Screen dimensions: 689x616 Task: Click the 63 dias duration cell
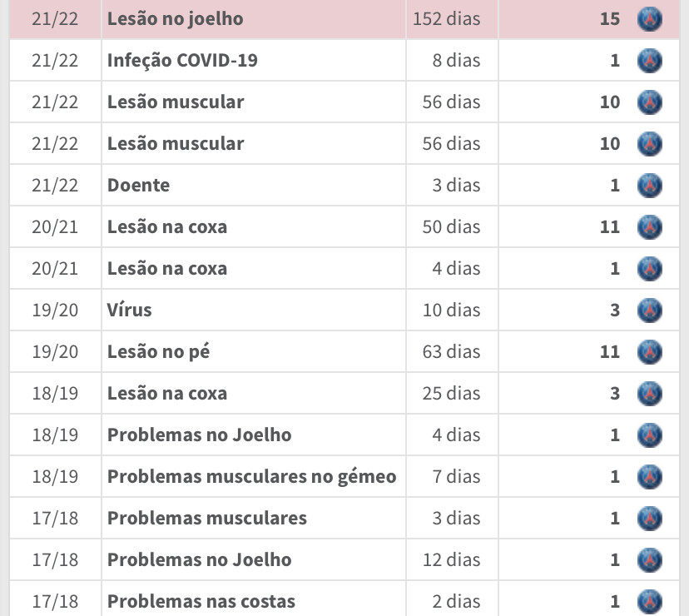coord(451,351)
